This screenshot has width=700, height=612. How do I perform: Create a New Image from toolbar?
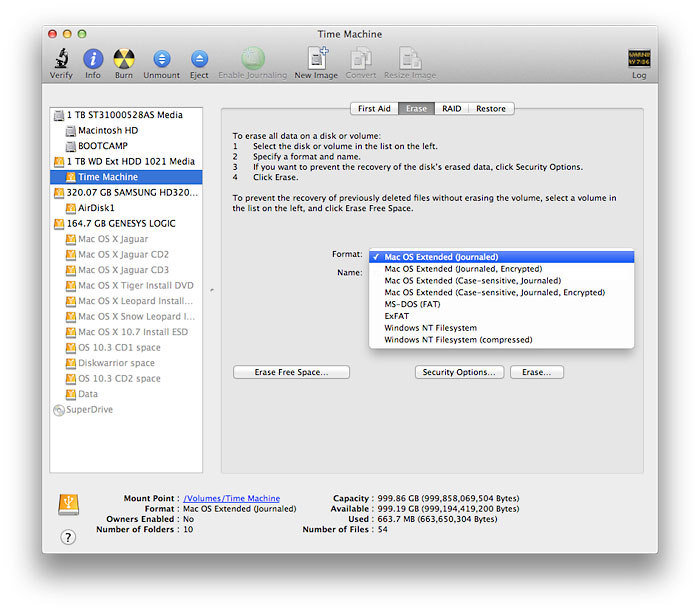317,58
